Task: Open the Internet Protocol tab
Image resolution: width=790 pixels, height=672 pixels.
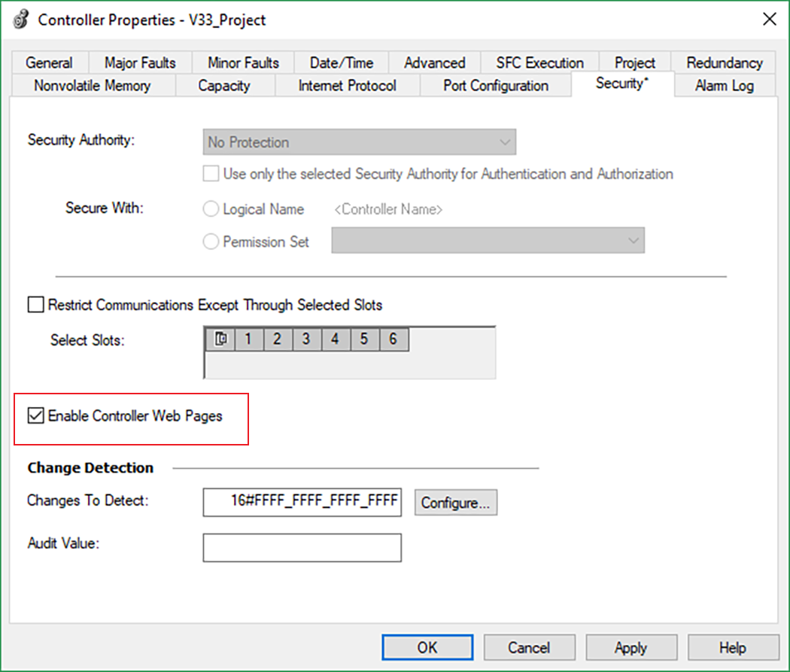Action: coord(347,86)
